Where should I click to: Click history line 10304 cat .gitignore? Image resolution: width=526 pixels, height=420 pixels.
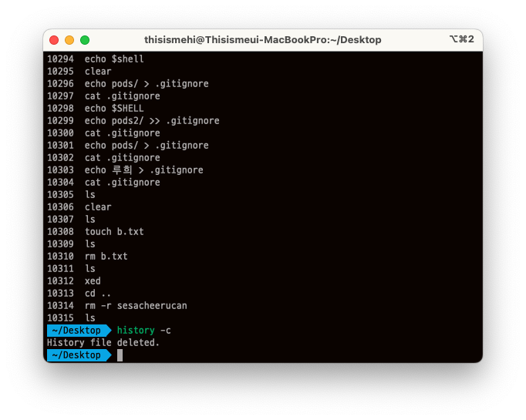click(103, 183)
